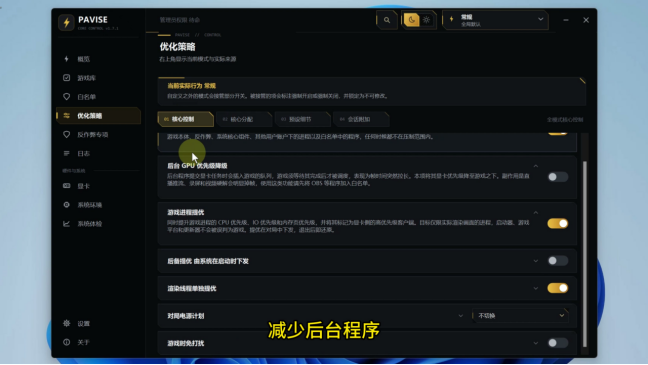Select the 优化策略 sidebar icon
648x365 pixels.
point(67,116)
